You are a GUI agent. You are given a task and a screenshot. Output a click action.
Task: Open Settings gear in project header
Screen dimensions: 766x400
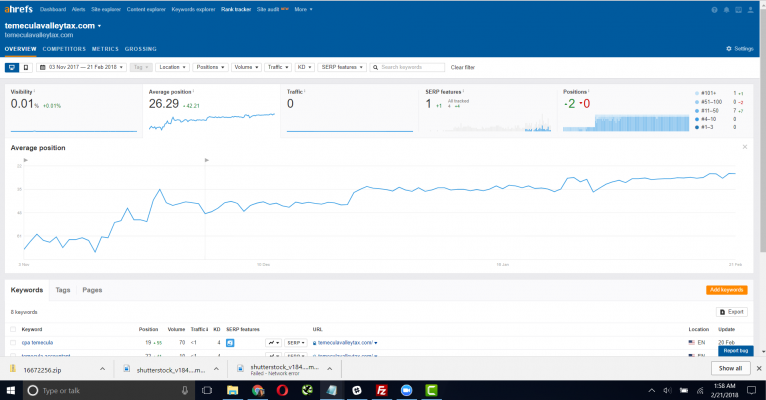(x=740, y=48)
